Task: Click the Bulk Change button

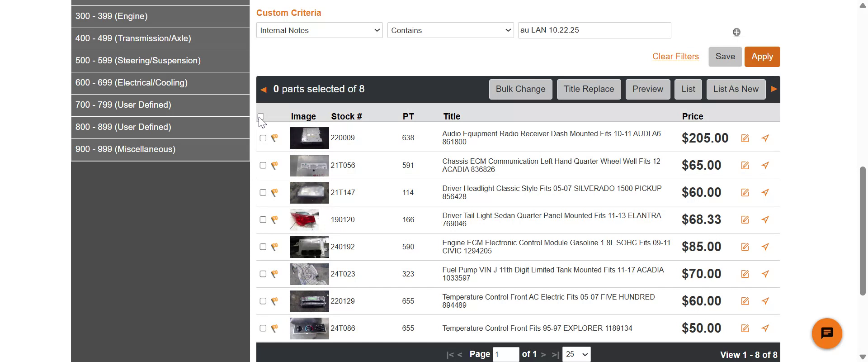Action: (x=521, y=89)
